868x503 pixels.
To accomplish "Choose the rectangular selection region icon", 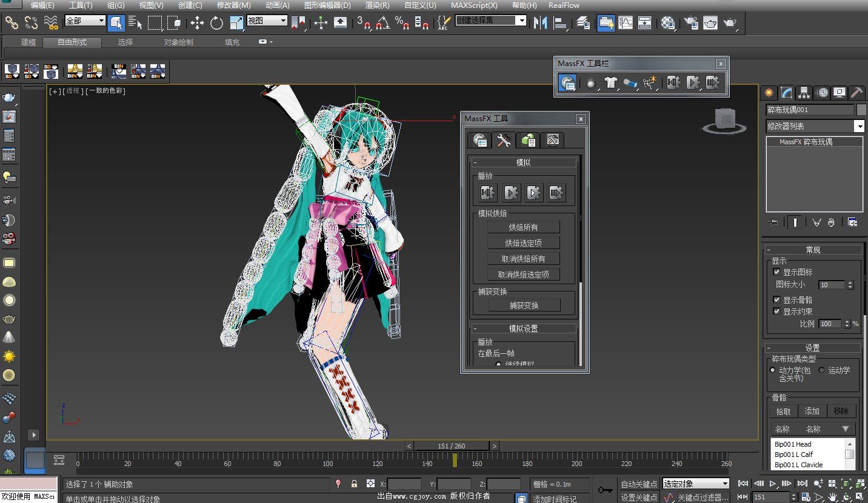I will click(155, 23).
